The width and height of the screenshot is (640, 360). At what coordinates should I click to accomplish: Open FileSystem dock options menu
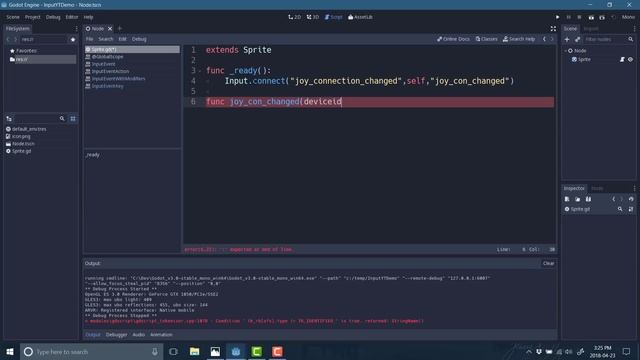pos(76,29)
